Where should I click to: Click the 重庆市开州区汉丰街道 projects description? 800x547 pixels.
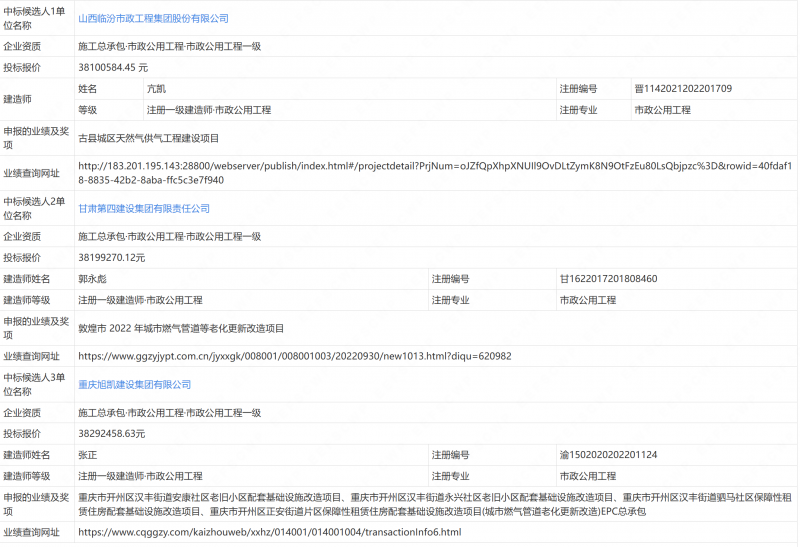pyautogui.click(x=435, y=504)
